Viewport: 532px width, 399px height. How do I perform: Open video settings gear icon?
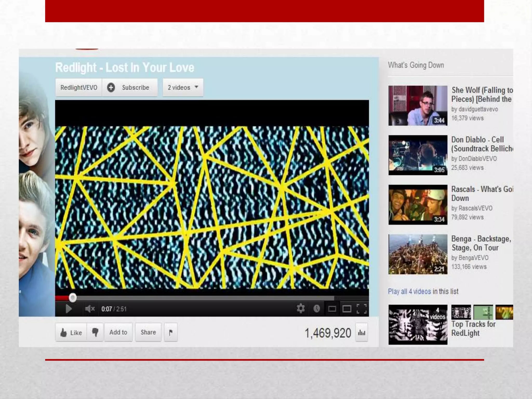click(301, 309)
